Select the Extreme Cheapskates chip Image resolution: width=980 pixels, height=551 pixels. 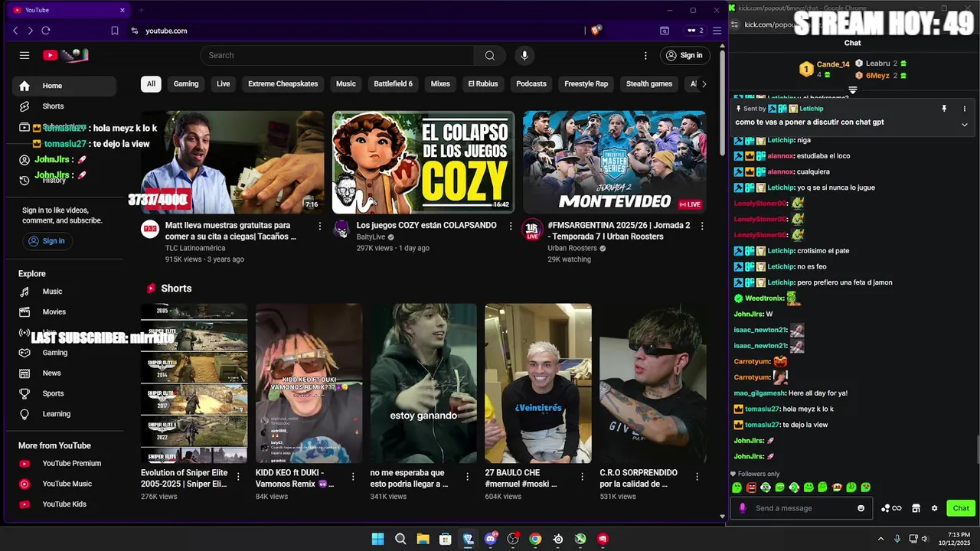[283, 84]
